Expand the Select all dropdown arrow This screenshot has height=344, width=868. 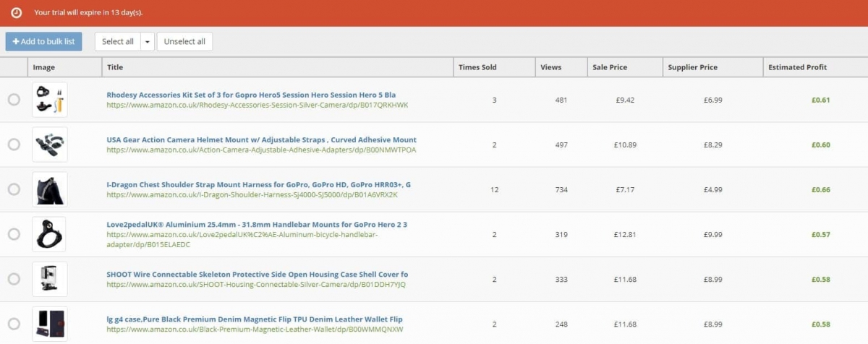pos(148,42)
